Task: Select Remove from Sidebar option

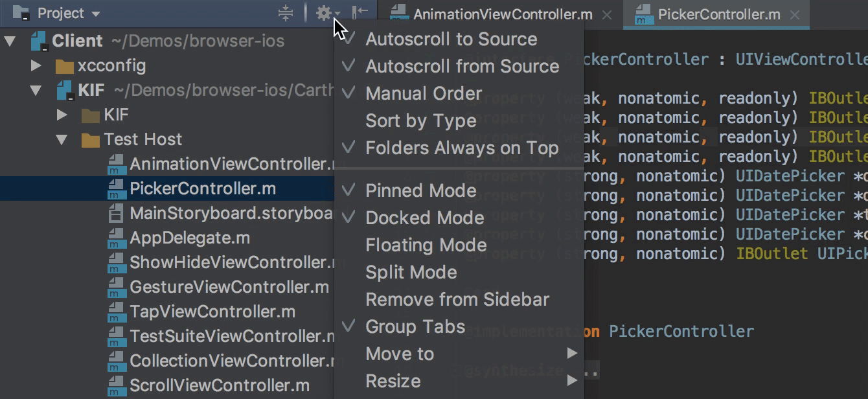Action: click(457, 299)
